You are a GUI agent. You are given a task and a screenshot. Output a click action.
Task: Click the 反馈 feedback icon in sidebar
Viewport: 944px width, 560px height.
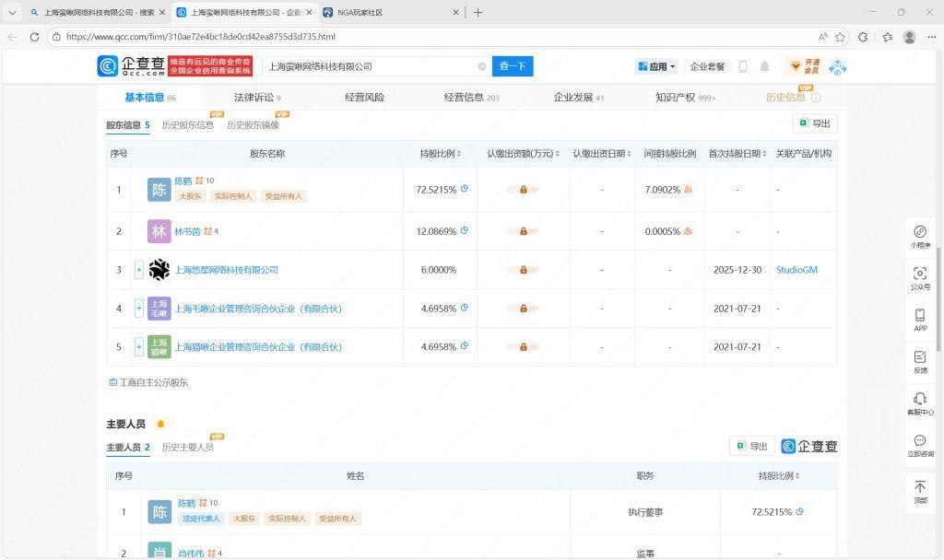point(919,361)
